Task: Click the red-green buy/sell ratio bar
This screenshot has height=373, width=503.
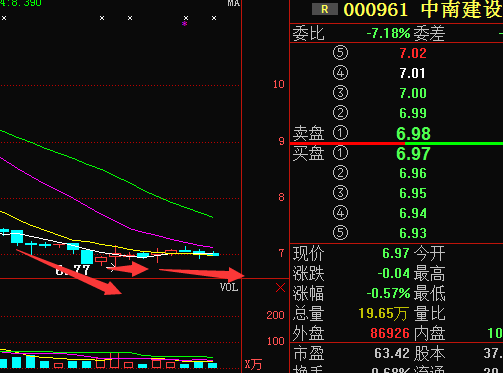Action: (x=396, y=144)
